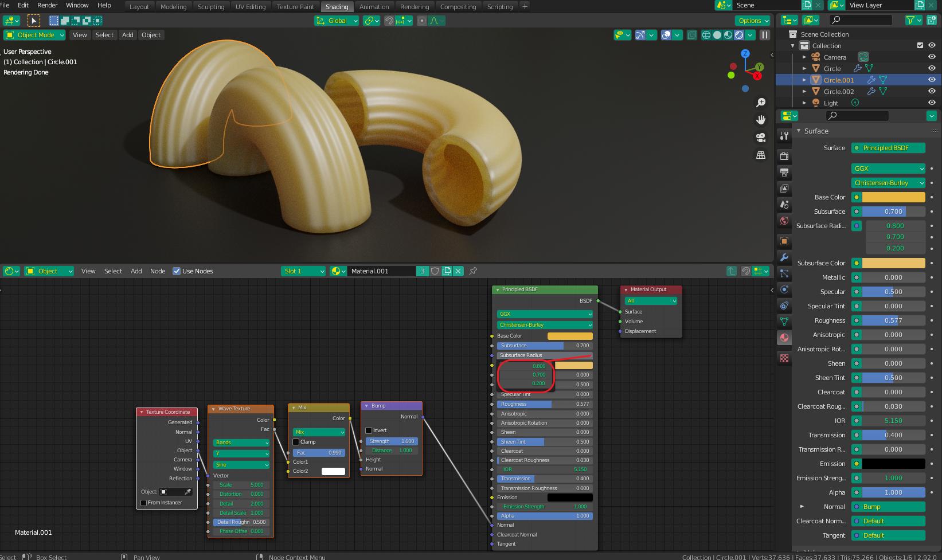Open the File menu
942x560 pixels.
coord(5,5)
